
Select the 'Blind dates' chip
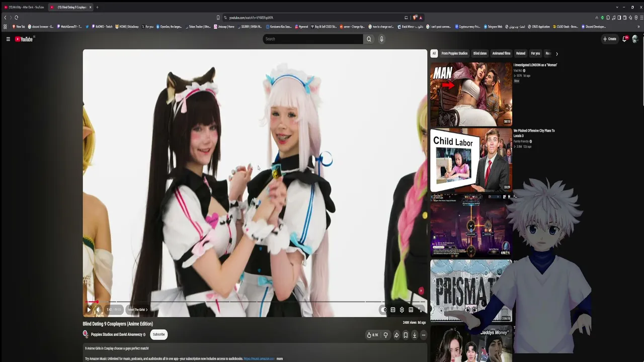tap(480, 53)
